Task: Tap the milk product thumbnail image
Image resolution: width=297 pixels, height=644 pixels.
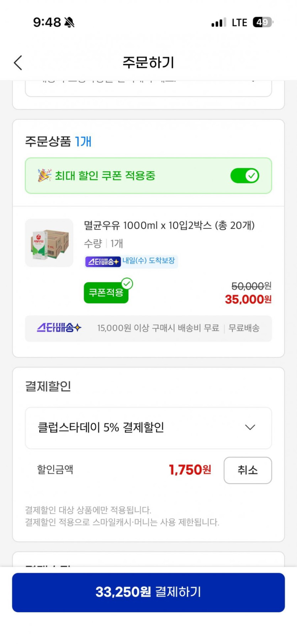Action: [x=49, y=243]
